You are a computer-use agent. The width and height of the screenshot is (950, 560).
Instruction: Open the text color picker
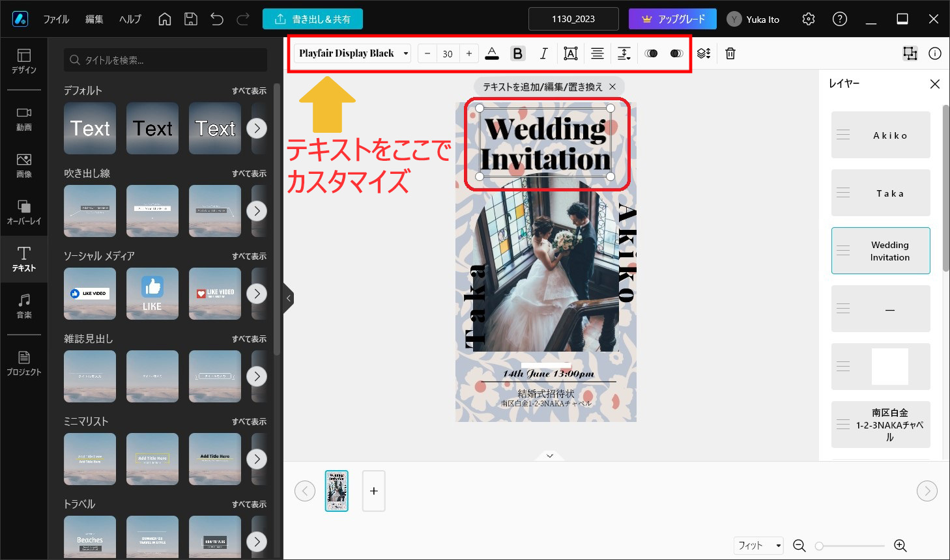point(492,53)
